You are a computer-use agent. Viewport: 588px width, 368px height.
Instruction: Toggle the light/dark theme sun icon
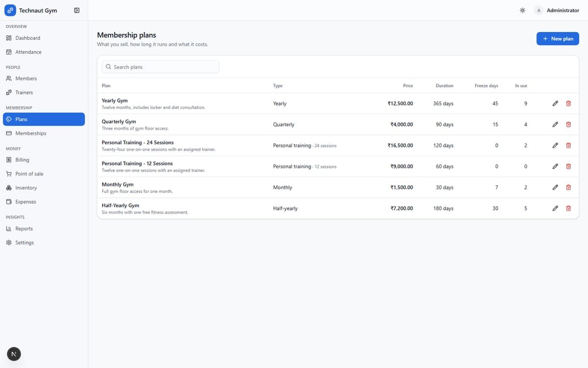tap(523, 10)
